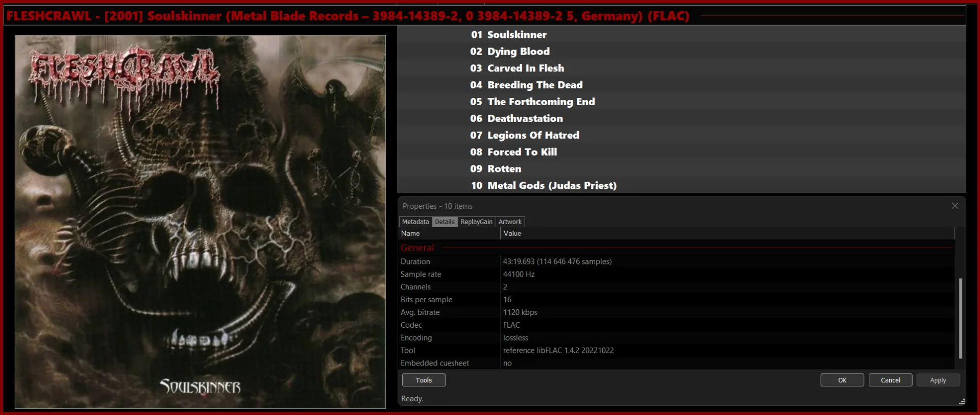Click the Avg. bitrate value 1120 kbps
This screenshot has width=980, height=415.
click(x=520, y=312)
